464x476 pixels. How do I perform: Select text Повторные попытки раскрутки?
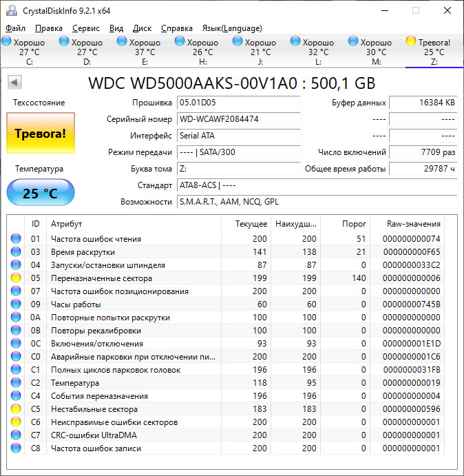click(110, 318)
